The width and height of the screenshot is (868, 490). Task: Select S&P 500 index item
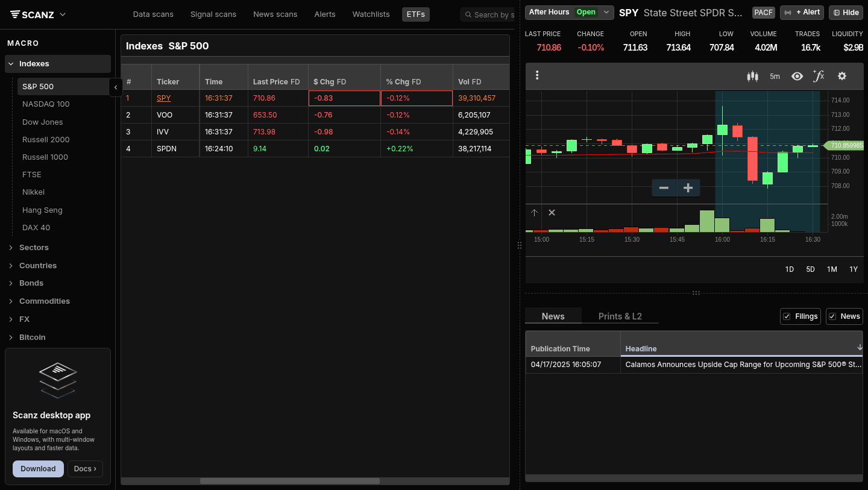pyautogui.click(x=64, y=87)
